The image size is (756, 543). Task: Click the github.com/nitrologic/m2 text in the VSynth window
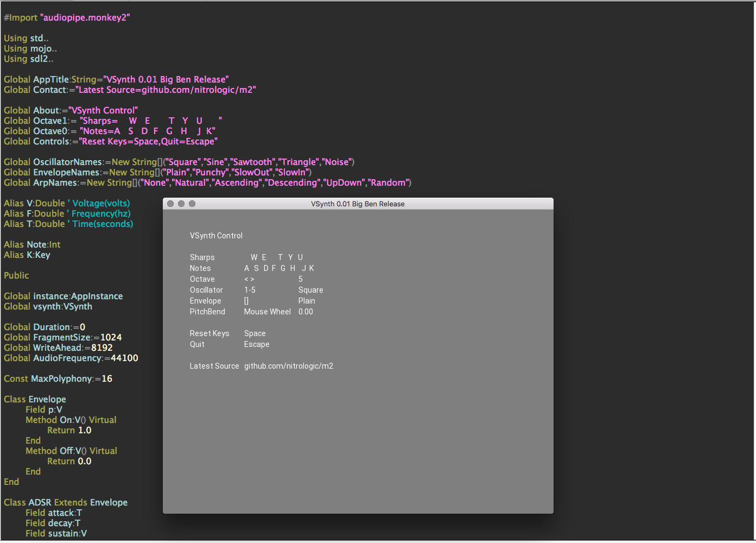(x=288, y=366)
